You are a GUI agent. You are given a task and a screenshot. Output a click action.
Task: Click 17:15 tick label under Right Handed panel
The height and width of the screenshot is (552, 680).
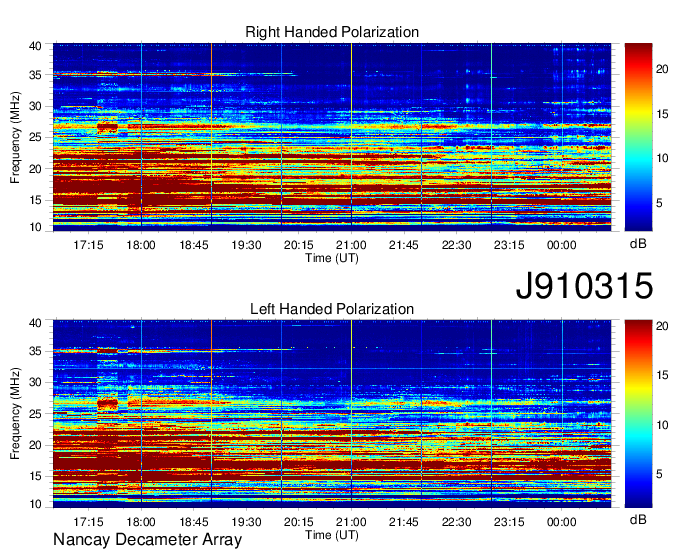click(88, 245)
